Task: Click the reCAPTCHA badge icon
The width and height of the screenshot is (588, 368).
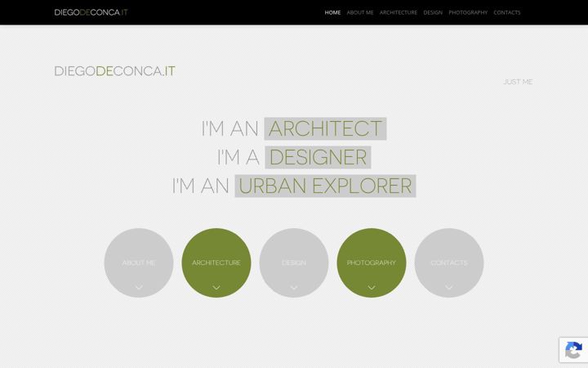Action: tap(574, 350)
